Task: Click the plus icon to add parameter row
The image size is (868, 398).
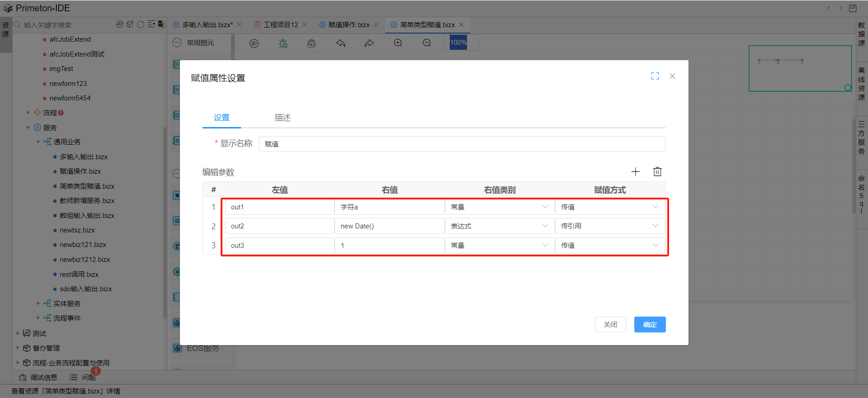Action: 635,171
